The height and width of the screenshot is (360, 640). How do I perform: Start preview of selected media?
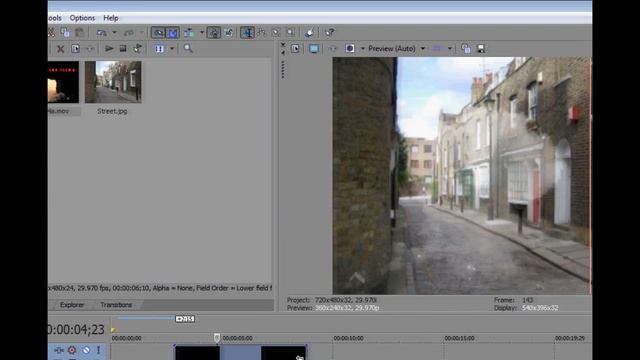[109, 49]
